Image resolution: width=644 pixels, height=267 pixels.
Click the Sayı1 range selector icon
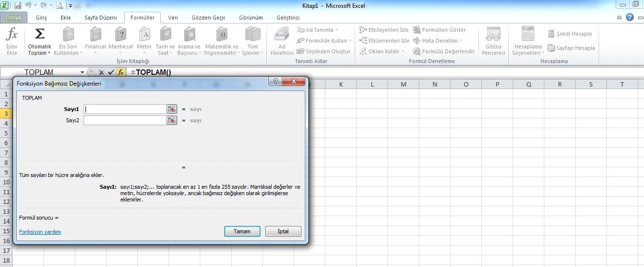[172, 109]
